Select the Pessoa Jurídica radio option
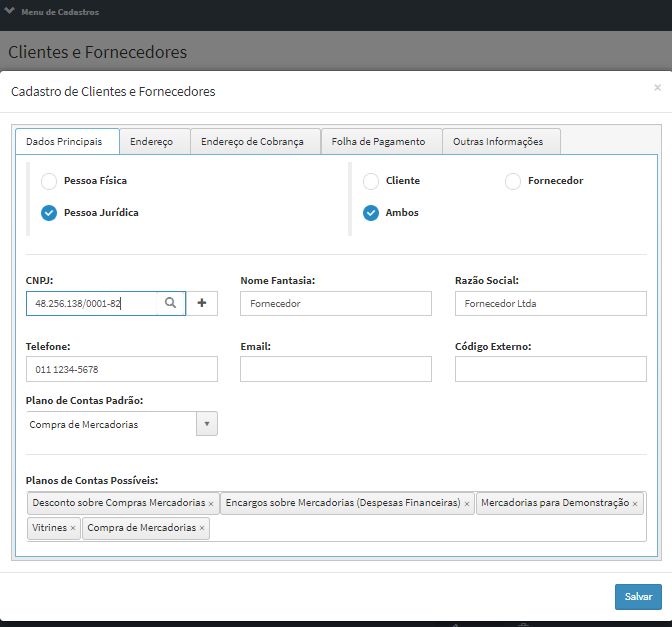Viewport: 672px width, 627px height. 49,213
